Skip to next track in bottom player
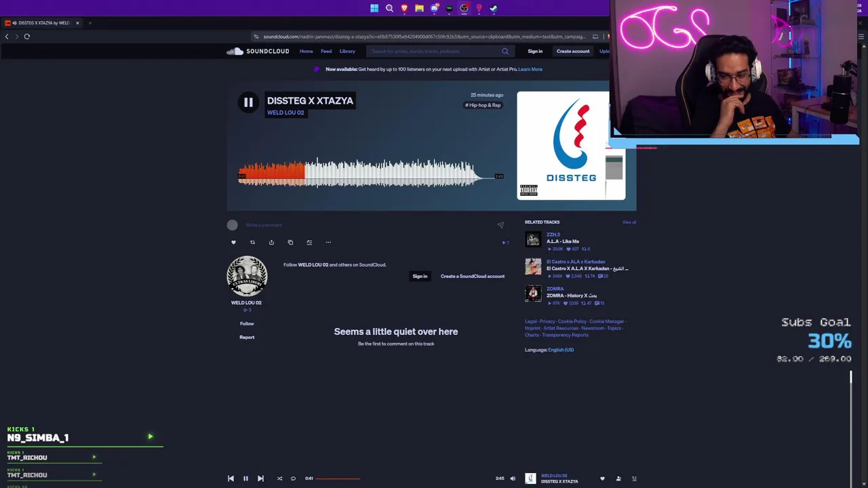 (260, 479)
